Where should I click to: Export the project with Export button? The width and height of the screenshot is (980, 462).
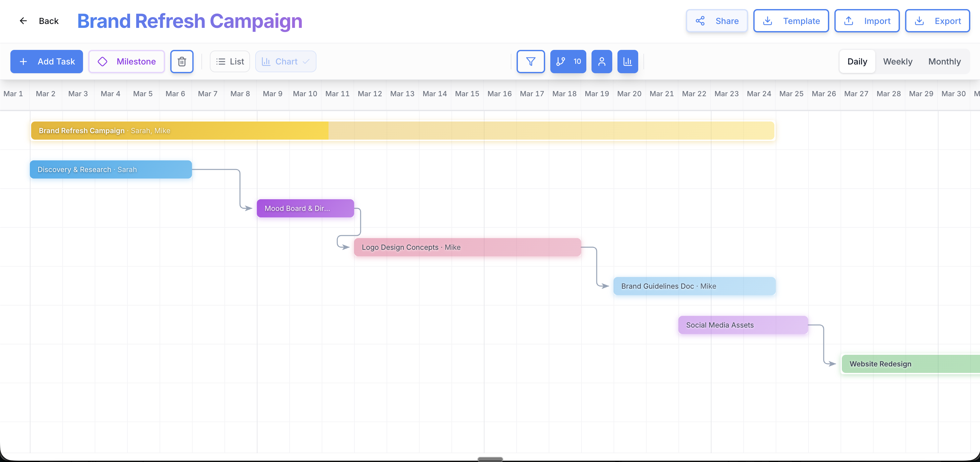click(937, 21)
